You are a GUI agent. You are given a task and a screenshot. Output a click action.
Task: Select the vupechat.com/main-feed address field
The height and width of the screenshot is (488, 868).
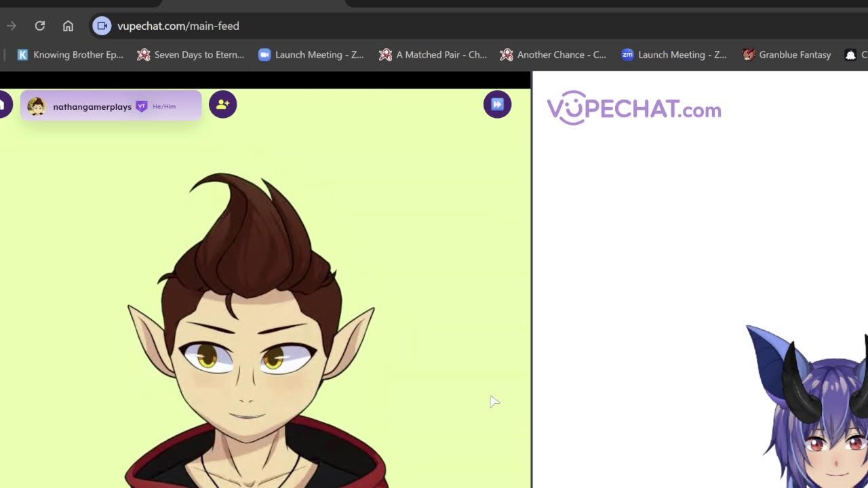(x=178, y=26)
